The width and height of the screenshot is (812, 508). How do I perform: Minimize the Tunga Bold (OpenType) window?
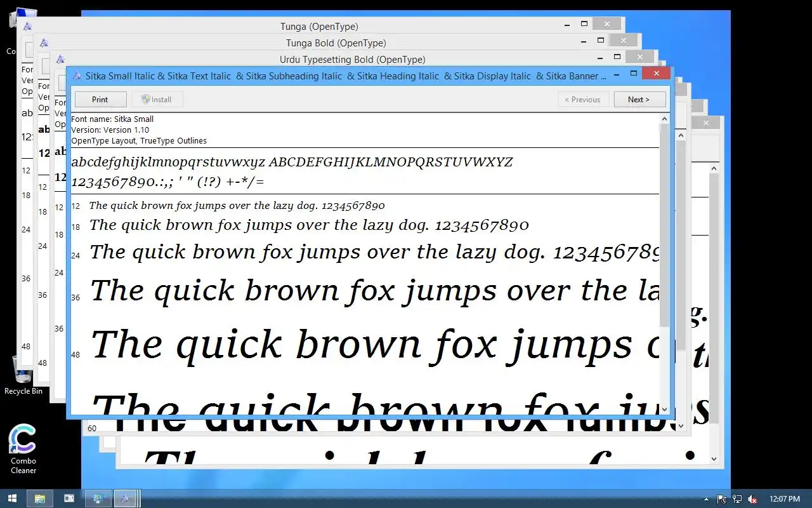tap(584, 41)
